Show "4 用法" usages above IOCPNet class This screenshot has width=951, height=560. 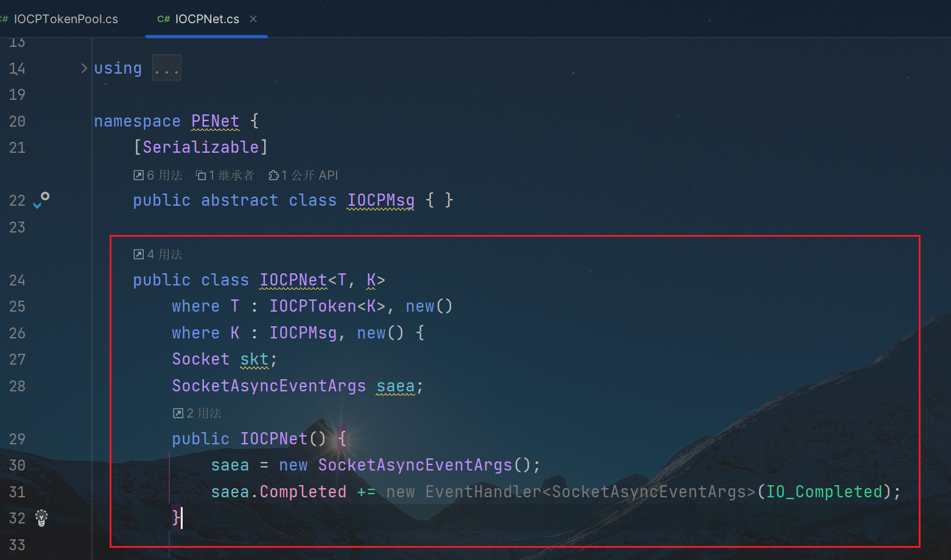tap(158, 254)
